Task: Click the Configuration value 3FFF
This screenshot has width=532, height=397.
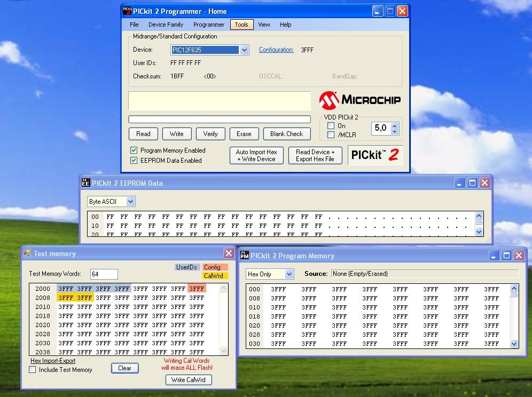Action: coord(307,50)
